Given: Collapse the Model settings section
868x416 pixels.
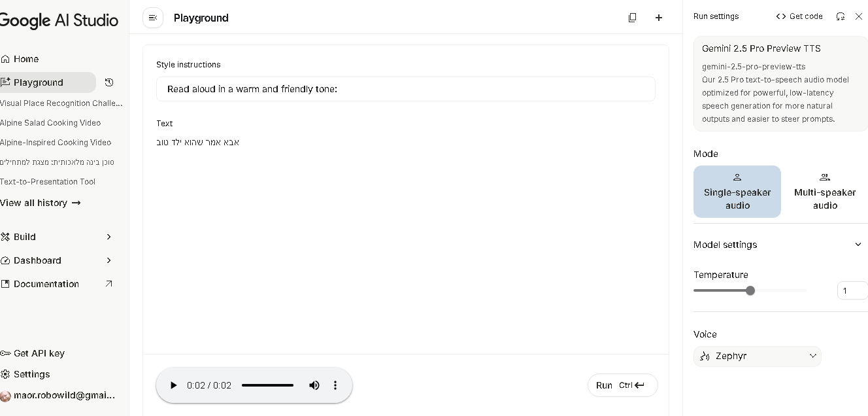Looking at the screenshot, I should pyautogui.click(x=858, y=245).
